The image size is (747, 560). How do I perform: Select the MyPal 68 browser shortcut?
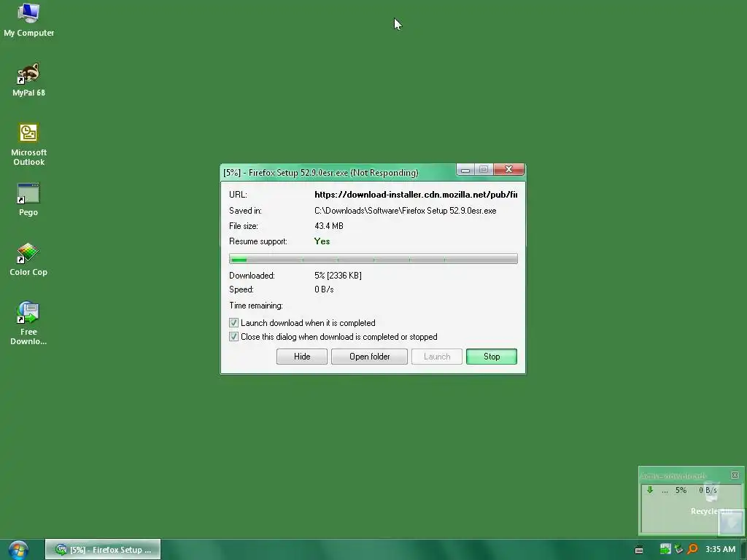(x=28, y=79)
